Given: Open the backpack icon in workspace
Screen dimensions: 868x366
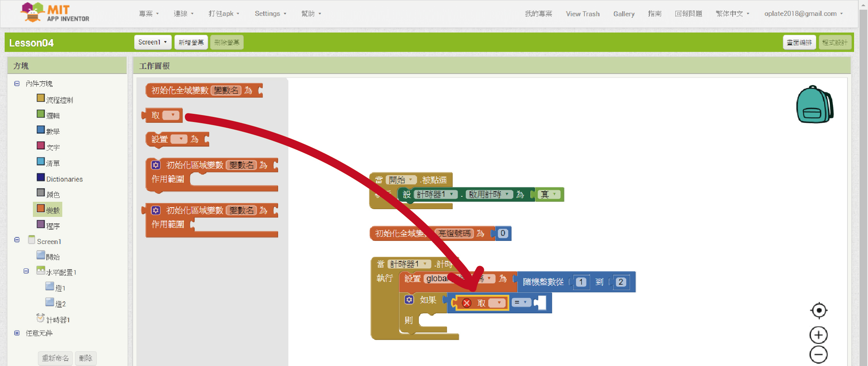Looking at the screenshot, I should [815, 105].
